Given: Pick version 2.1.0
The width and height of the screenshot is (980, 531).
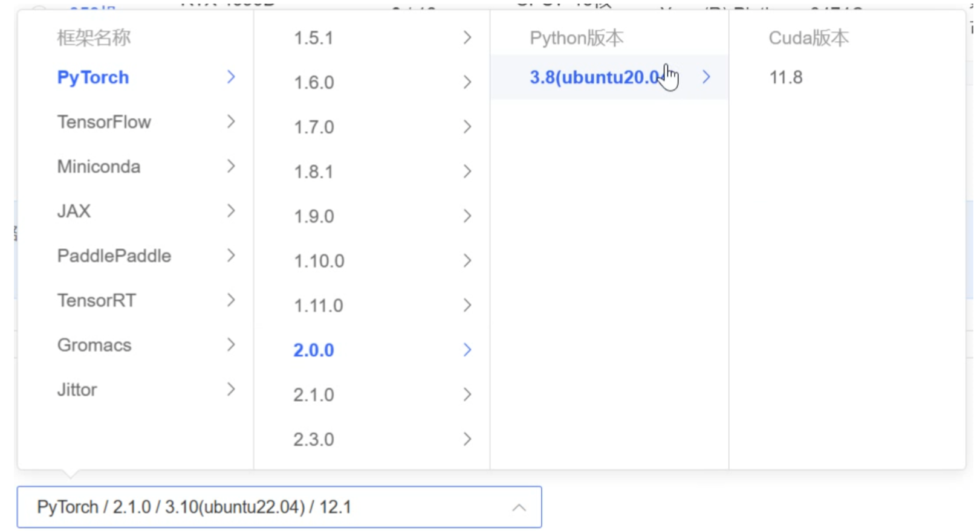Looking at the screenshot, I should pos(314,395).
